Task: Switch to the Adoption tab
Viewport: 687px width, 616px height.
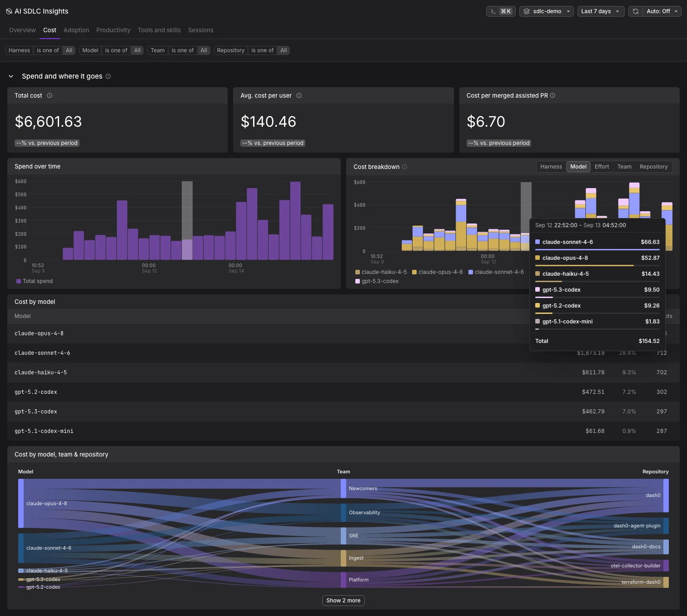Action: tap(76, 30)
